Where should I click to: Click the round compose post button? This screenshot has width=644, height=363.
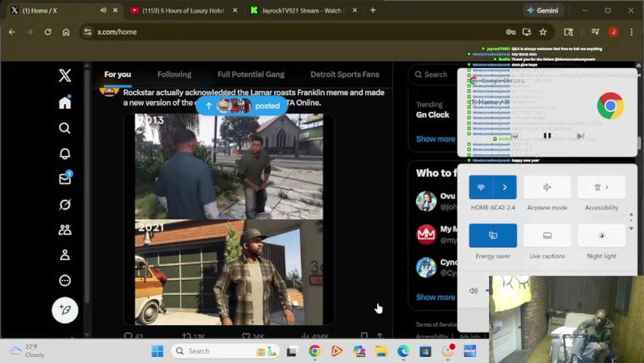tap(65, 310)
